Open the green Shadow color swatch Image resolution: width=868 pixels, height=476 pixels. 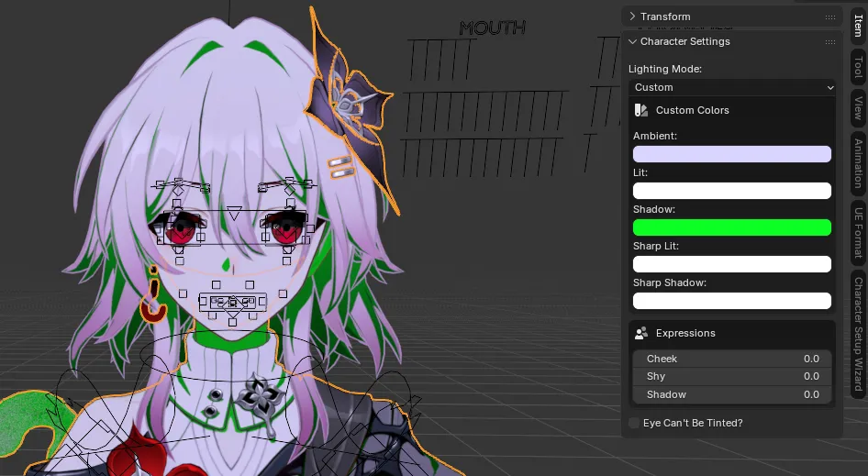732,227
